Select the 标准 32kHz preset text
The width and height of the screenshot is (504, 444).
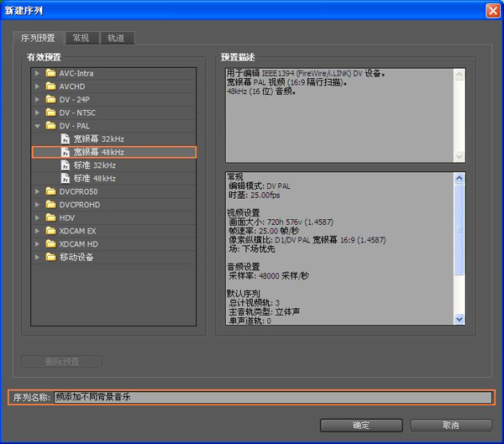coord(95,165)
